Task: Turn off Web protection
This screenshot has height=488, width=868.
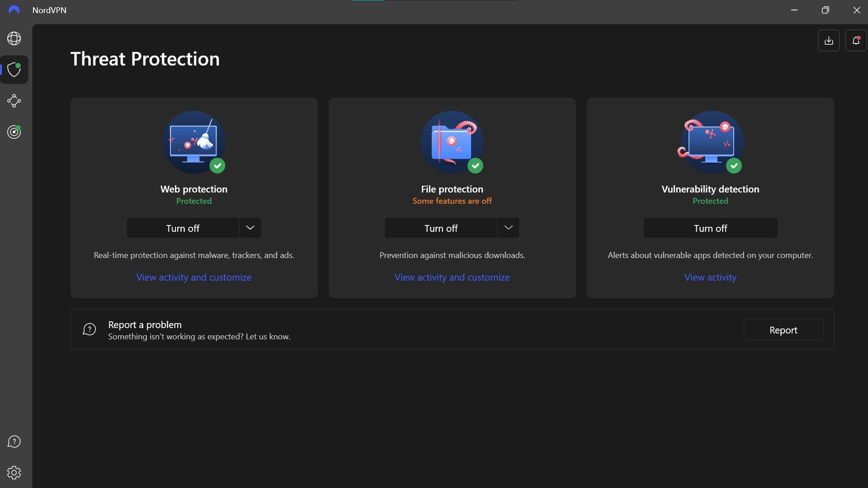Action: 183,228
